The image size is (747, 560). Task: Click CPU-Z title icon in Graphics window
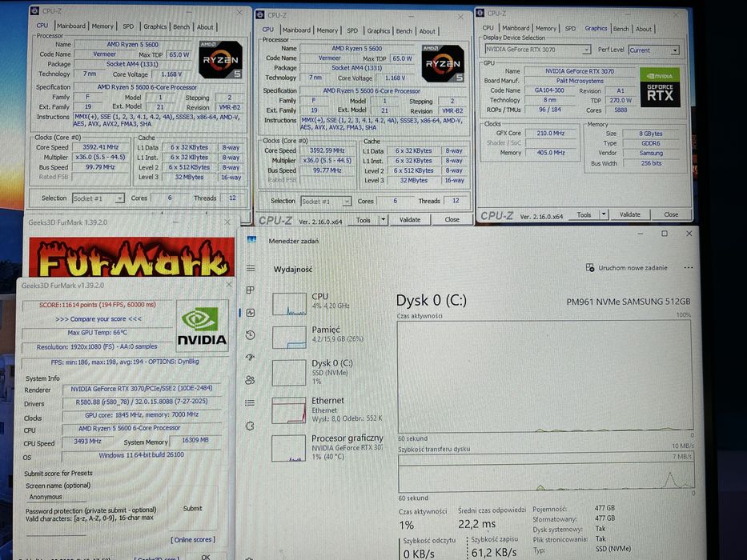click(480, 13)
